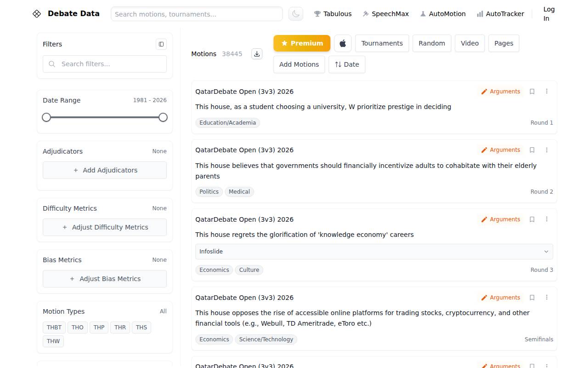Viewport: 588px width, 368px height.
Task: Expand the Infoslide dropdown
Action: point(374,252)
